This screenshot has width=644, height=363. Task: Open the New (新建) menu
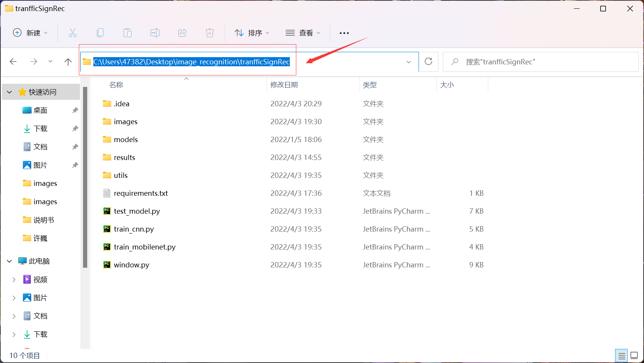pos(30,33)
